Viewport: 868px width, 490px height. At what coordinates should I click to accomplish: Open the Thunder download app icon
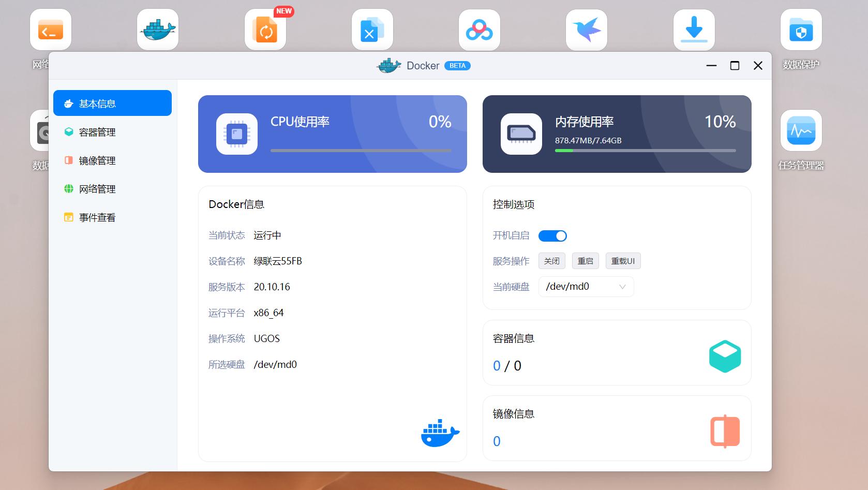coord(694,29)
